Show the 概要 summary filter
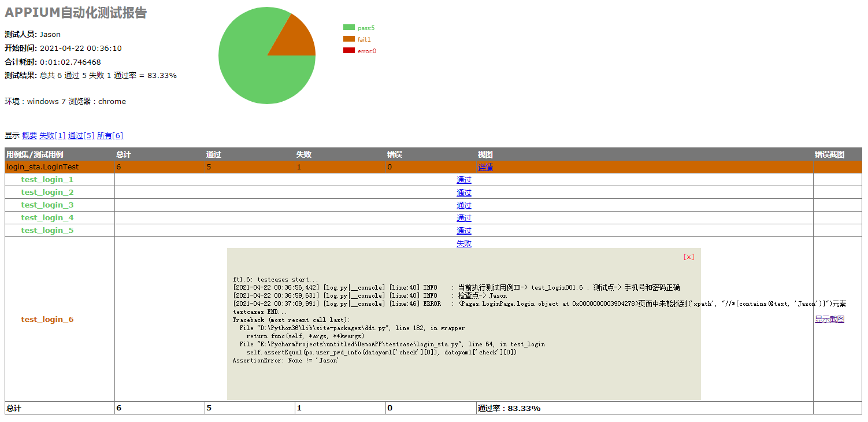The image size is (868, 422). click(x=29, y=135)
